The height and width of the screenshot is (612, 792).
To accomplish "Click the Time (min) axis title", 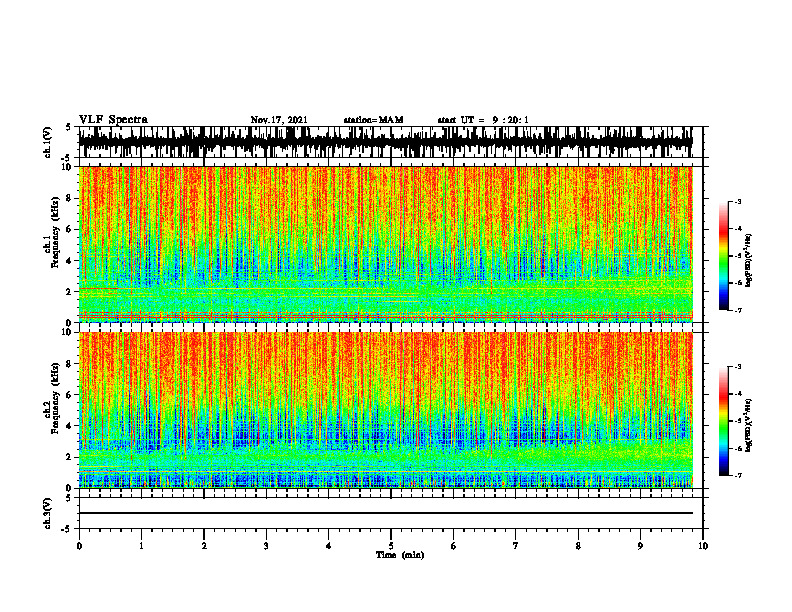I will pyautogui.click(x=400, y=555).
